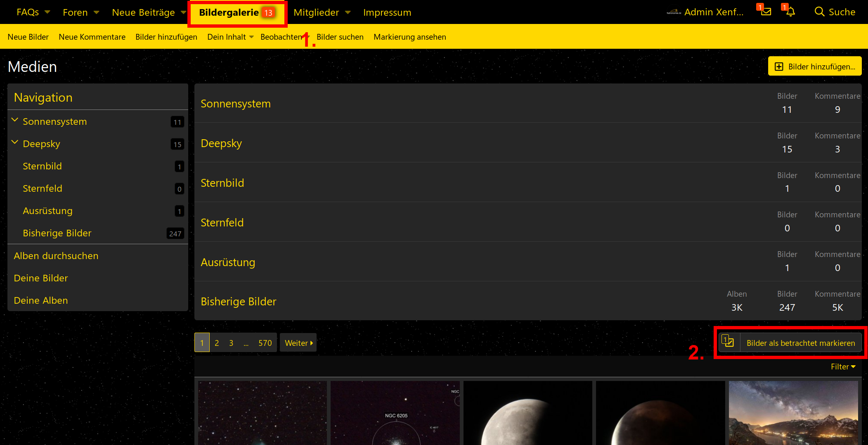The height and width of the screenshot is (445, 868).
Task: Click Neue Kommentare in the sub-navigation
Action: tap(92, 37)
